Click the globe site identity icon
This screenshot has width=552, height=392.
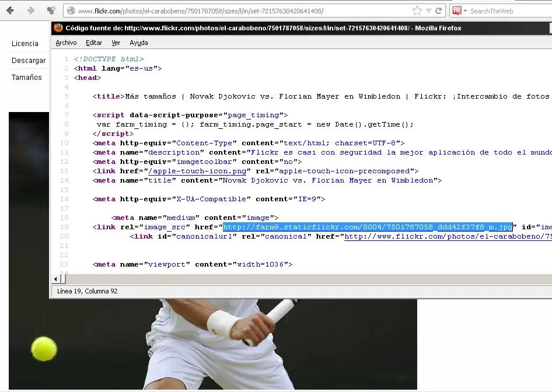(x=71, y=11)
